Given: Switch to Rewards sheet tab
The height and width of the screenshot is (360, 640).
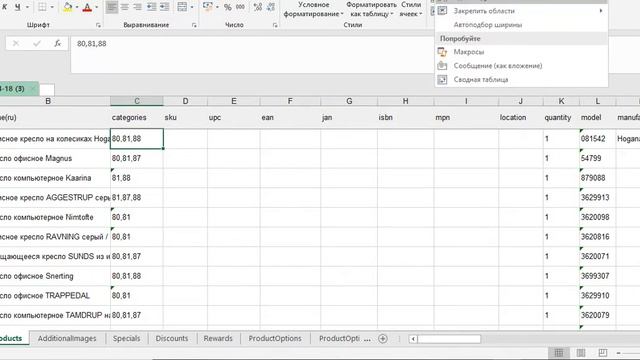Looking at the screenshot, I should [x=218, y=338].
